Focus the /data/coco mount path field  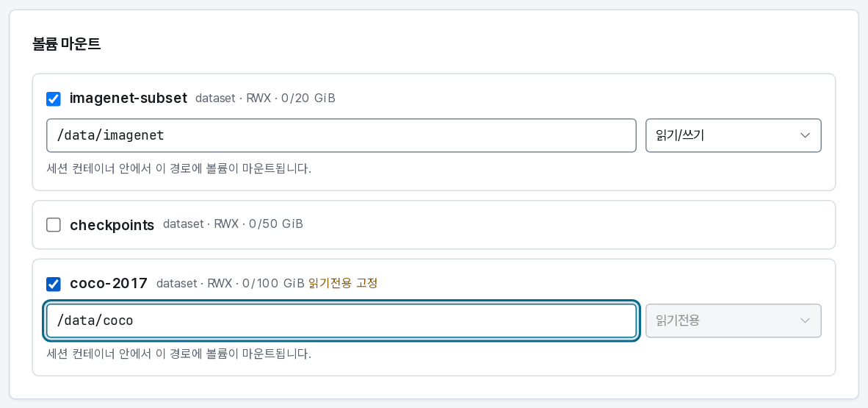(x=341, y=321)
